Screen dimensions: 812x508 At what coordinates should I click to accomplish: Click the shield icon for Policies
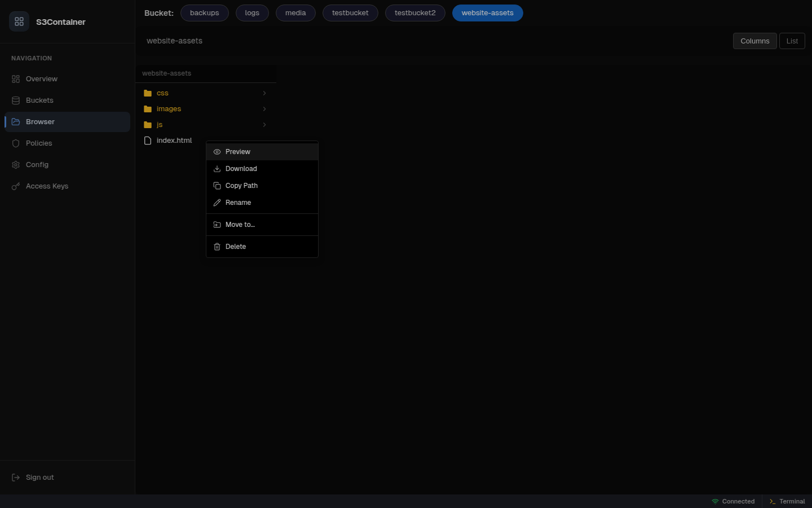16,143
